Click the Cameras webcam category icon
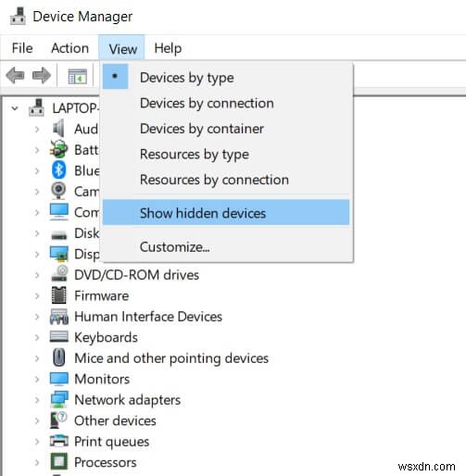This screenshot has width=466, height=476. coord(58,191)
